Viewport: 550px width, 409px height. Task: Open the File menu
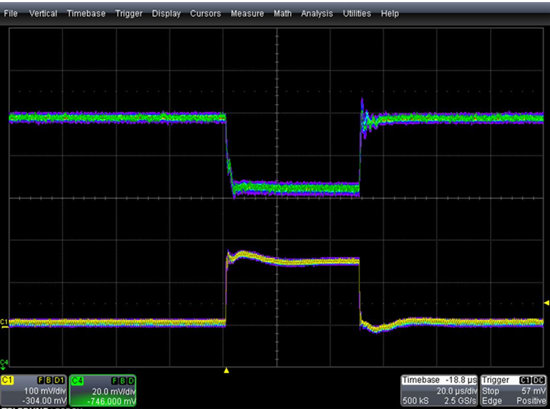pyautogui.click(x=11, y=14)
